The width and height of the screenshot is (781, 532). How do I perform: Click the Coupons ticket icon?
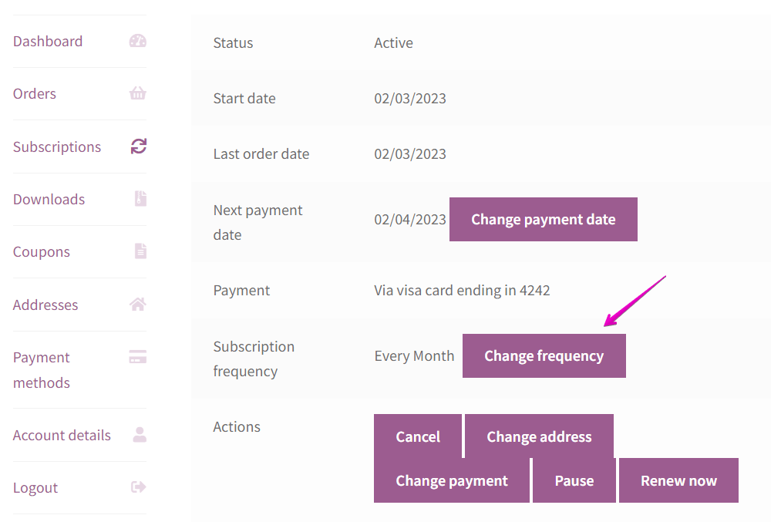pos(140,251)
